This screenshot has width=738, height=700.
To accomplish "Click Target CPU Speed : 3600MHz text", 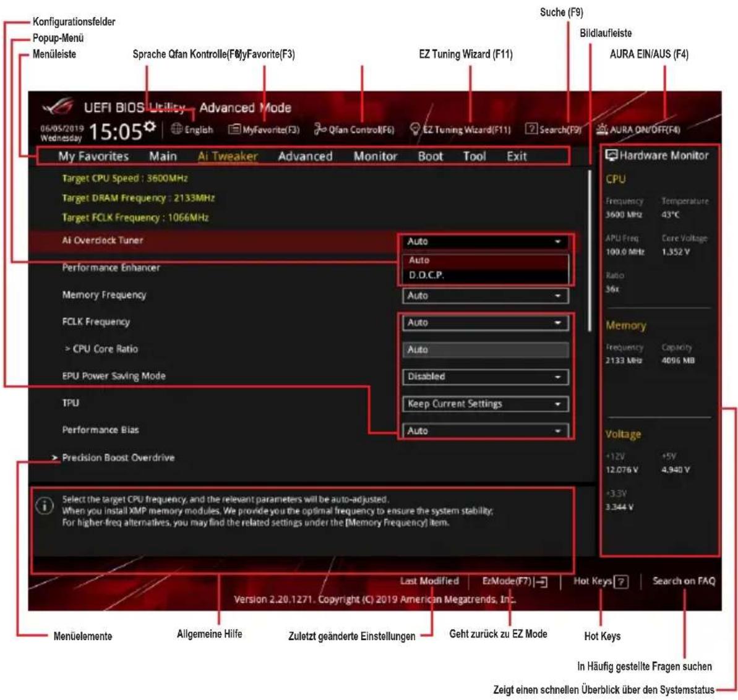I will coord(125,178).
